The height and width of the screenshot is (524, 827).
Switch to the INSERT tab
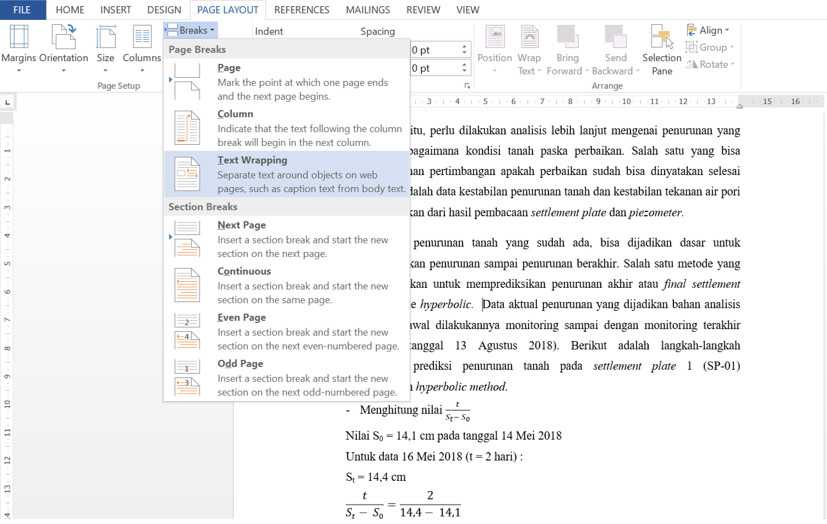tap(116, 10)
